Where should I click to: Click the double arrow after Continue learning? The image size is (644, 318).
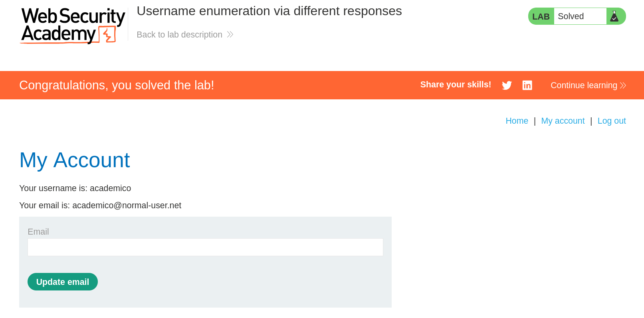click(x=623, y=85)
